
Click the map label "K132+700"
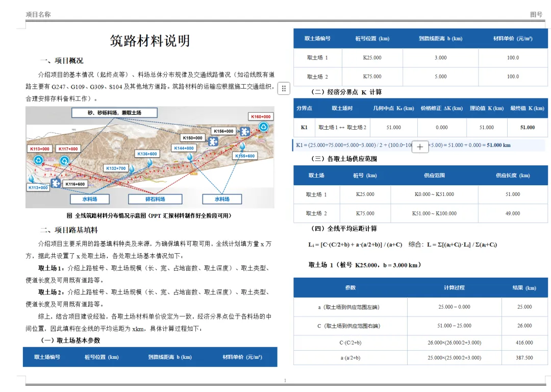(x=116, y=168)
